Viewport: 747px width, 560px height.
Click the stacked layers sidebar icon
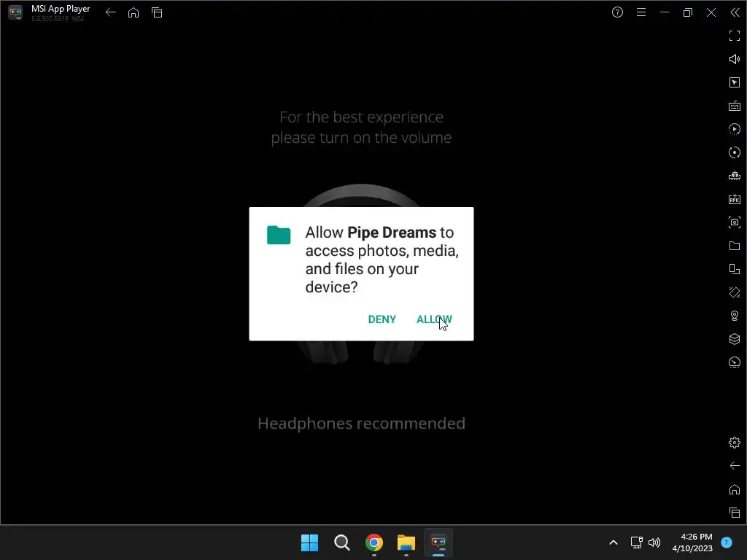click(735, 339)
